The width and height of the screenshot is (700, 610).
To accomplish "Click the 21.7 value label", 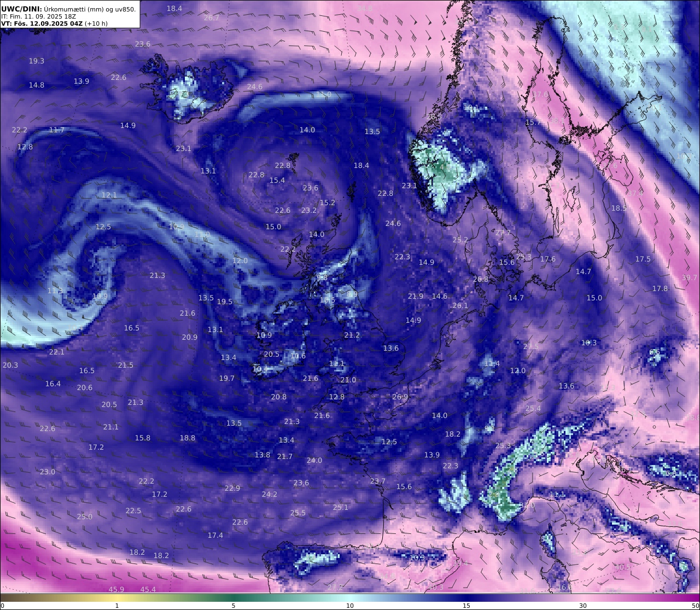I will pos(285,457).
